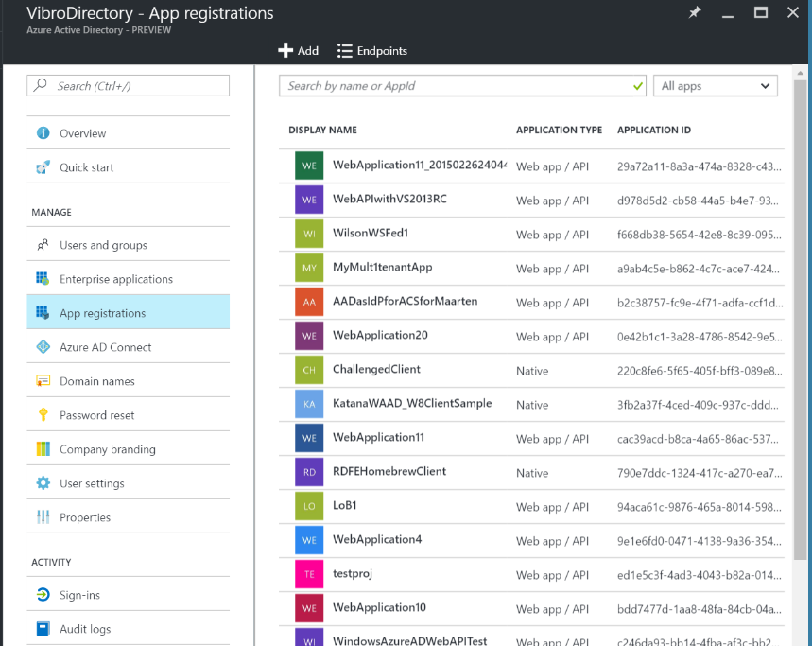This screenshot has width=812, height=646.
Task: Open the Quick start menu item
Action: pos(128,167)
